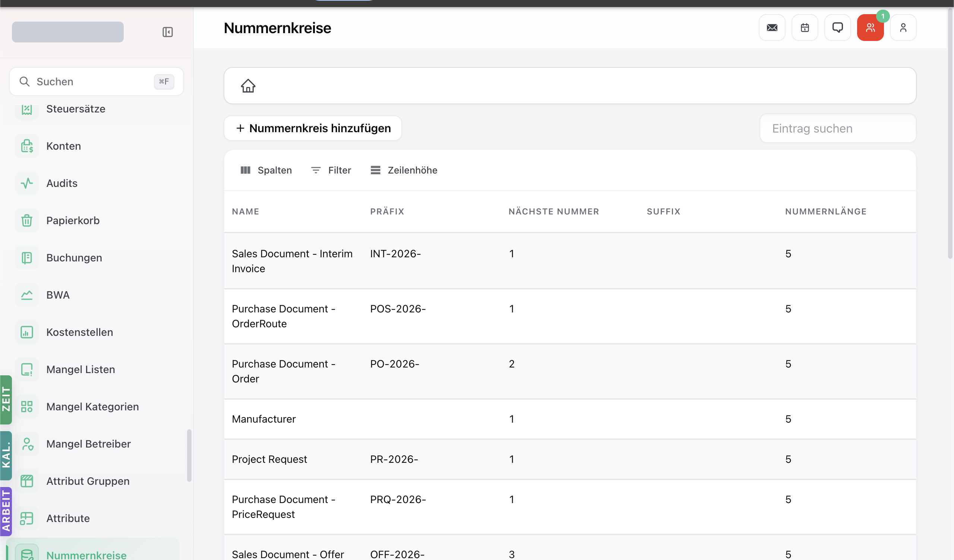
Task: Click prefix PO-2026-
Action: pyautogui.click(x=395, y=364)
